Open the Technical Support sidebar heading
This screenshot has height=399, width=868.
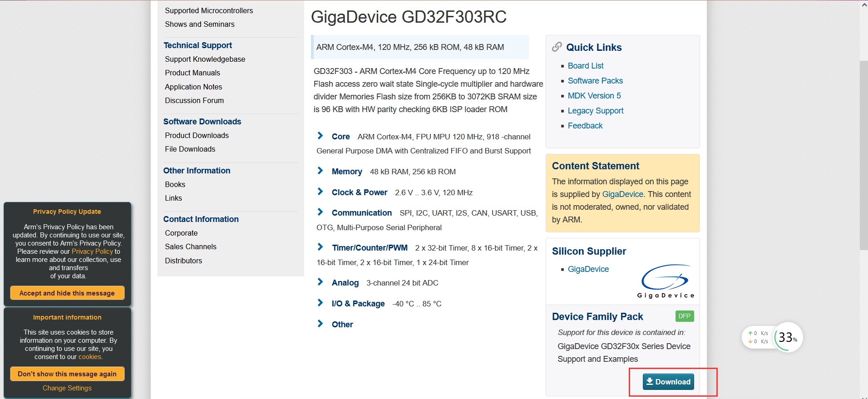tap(197, 45)
